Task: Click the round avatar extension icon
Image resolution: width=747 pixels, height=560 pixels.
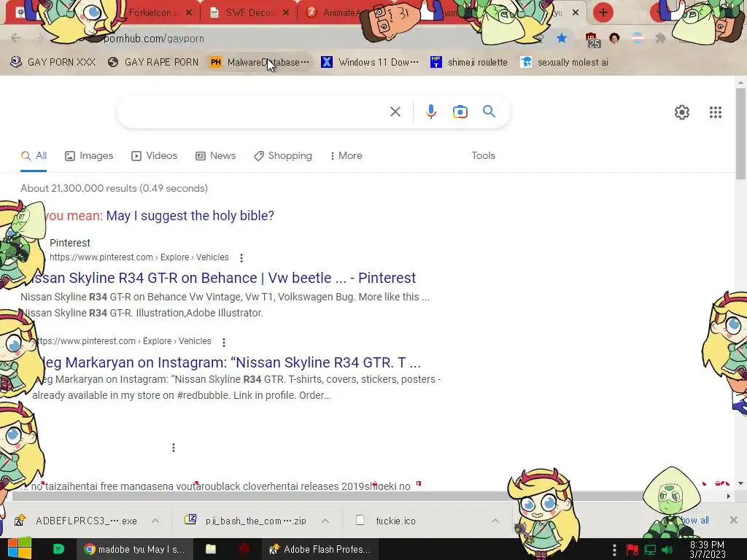Action: tap(614, 38)
